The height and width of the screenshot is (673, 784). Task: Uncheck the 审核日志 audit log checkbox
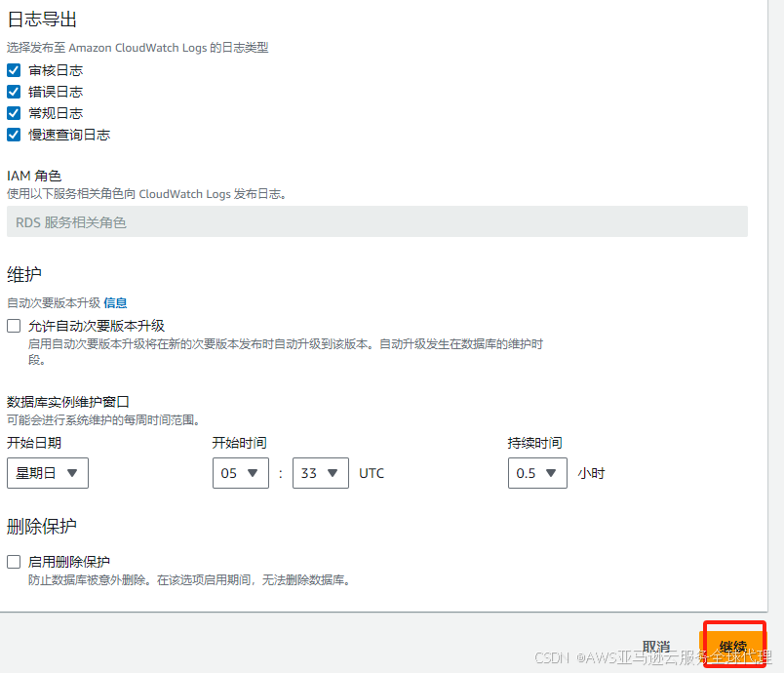point(14,70)
